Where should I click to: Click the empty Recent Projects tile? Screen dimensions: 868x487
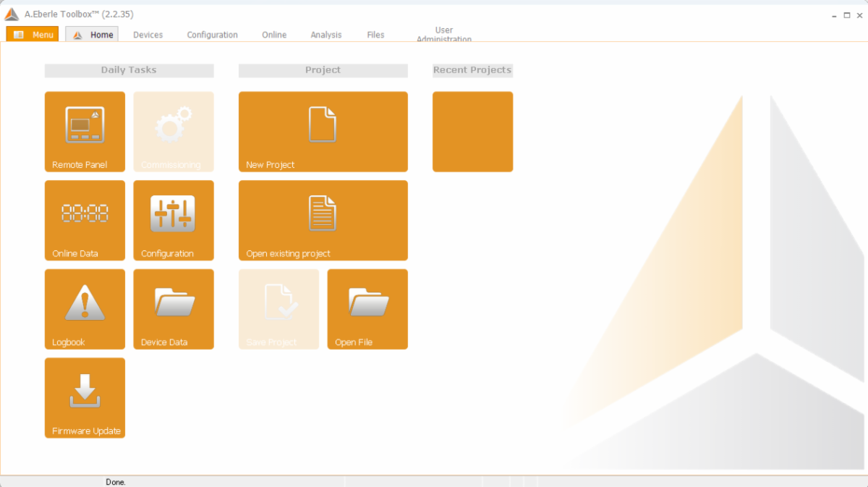pyautogui.click(x=472, y=131)
